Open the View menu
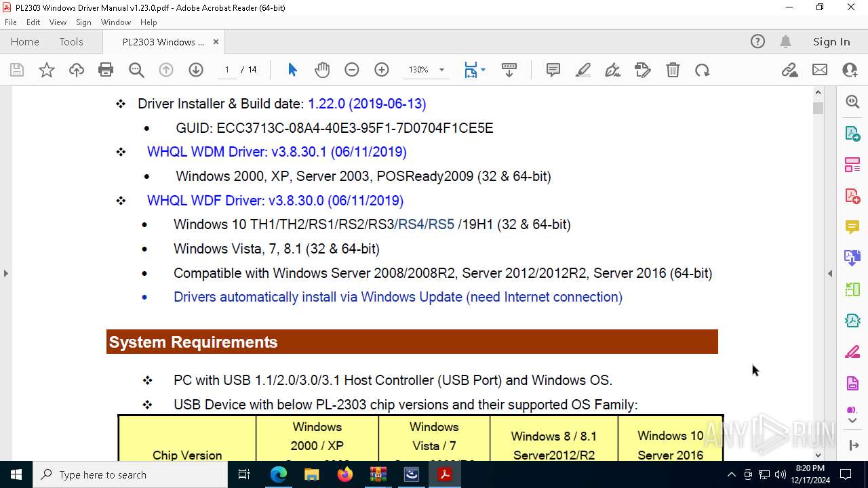This screenshot has width=868, height=488. [x=58, y=22]
